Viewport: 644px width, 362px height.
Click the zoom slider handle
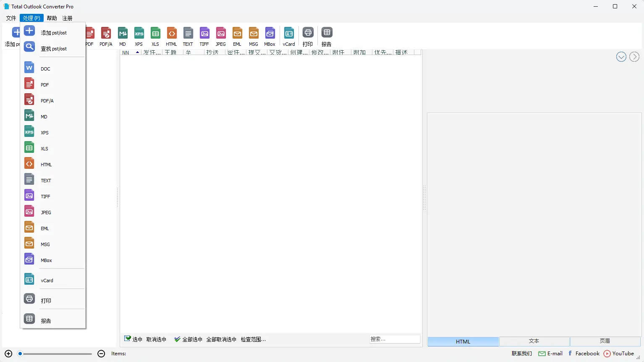(x=20, y=354)
